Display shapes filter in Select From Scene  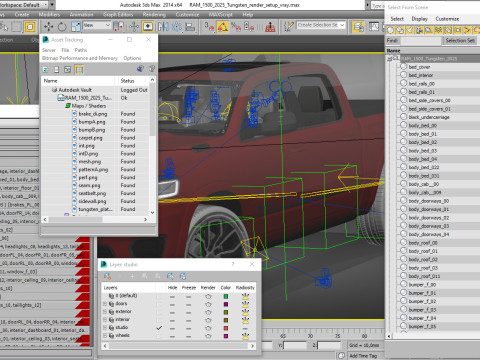(x=400, y=30)
